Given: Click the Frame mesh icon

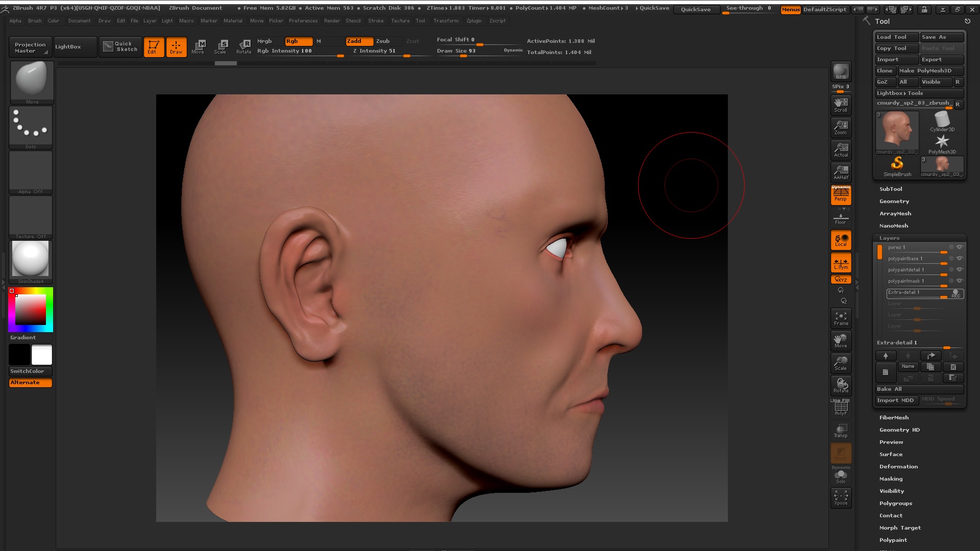Looking at the screenshot, I should tap(841, 318).
